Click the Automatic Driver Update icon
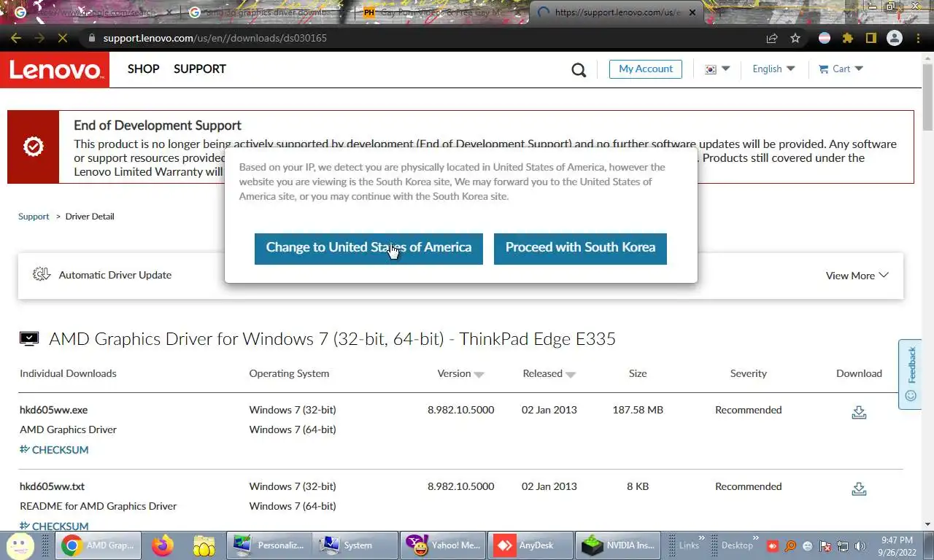 pos(42,274)
